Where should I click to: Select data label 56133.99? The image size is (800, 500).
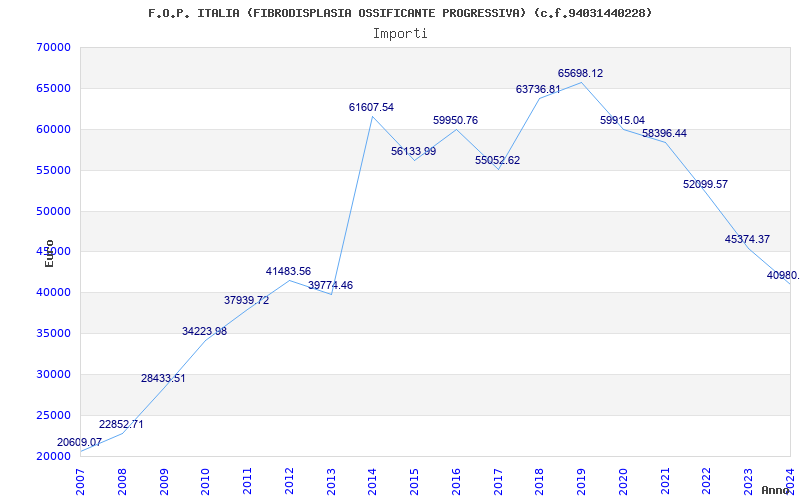pyautogui.click(x=413, y=151)
